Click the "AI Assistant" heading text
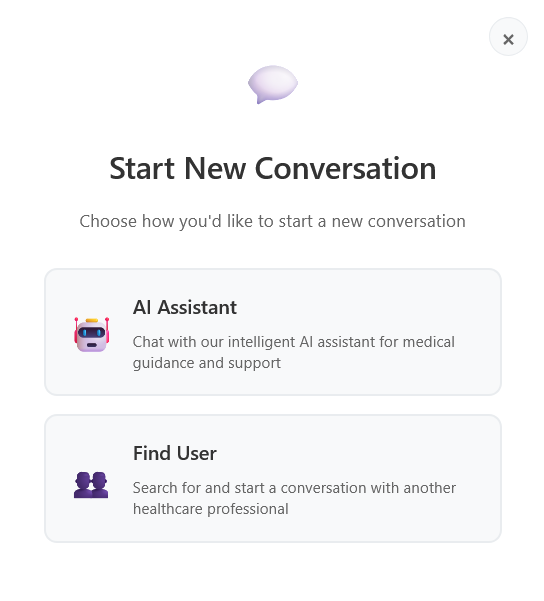544x601 pixels. point(185,307)
